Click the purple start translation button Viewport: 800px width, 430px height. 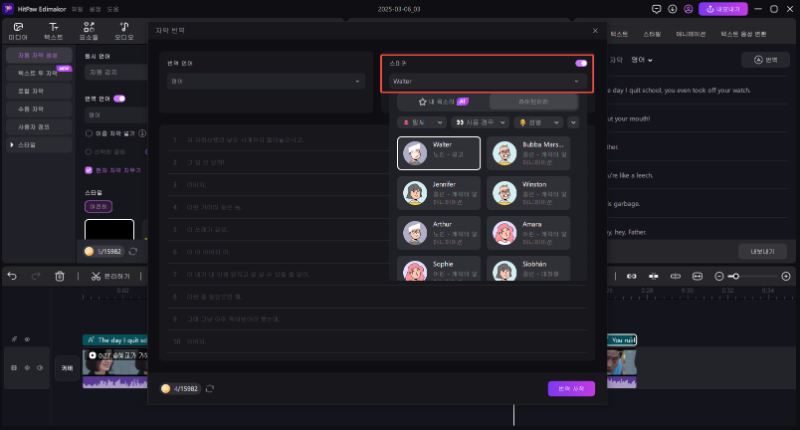pos(571,388)
